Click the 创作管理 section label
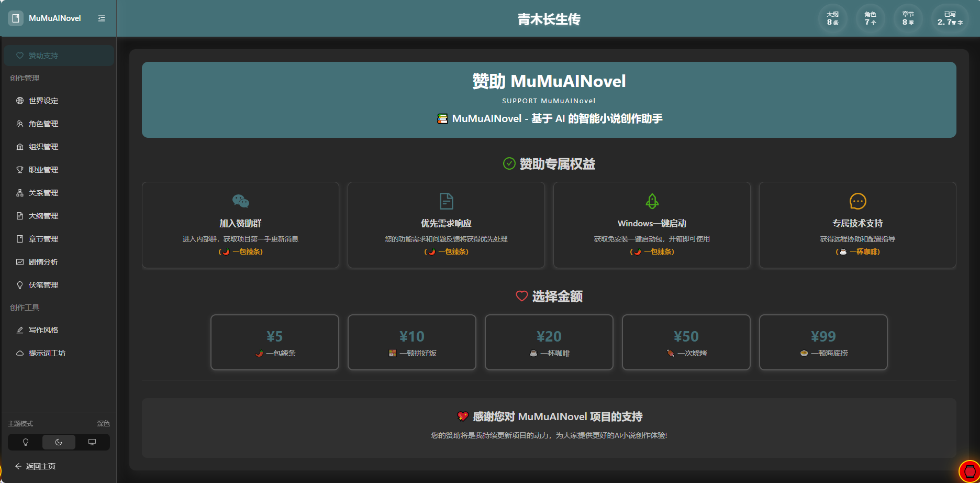This screenshot has height=483, width=980. pos(25,78)
